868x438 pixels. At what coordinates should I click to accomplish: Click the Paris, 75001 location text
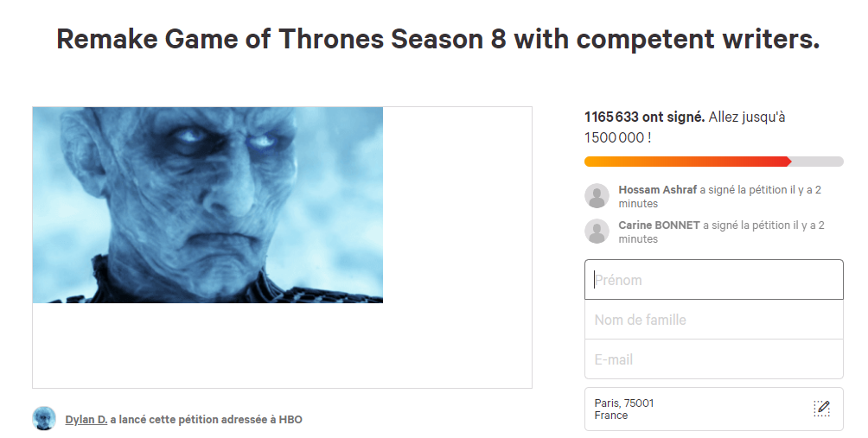(x=624, y=403)
